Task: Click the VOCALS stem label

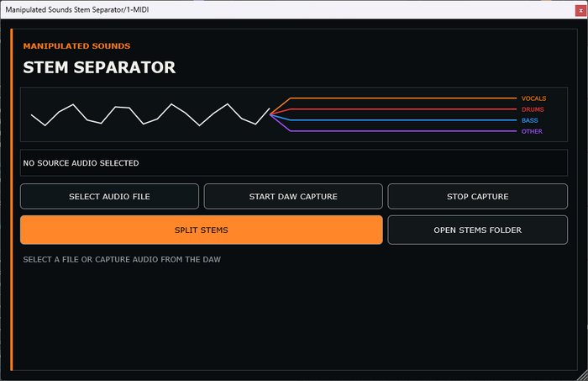Action: pos(533,98)
